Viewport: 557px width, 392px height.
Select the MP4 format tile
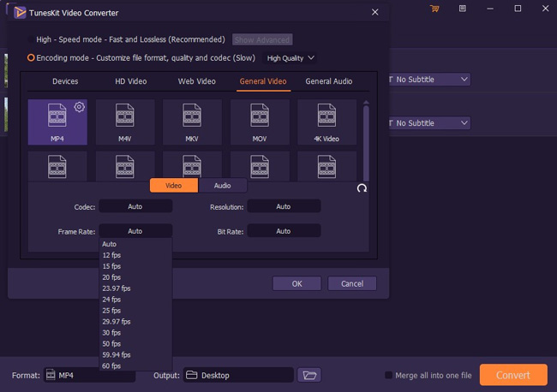click(x=57, y=122)
